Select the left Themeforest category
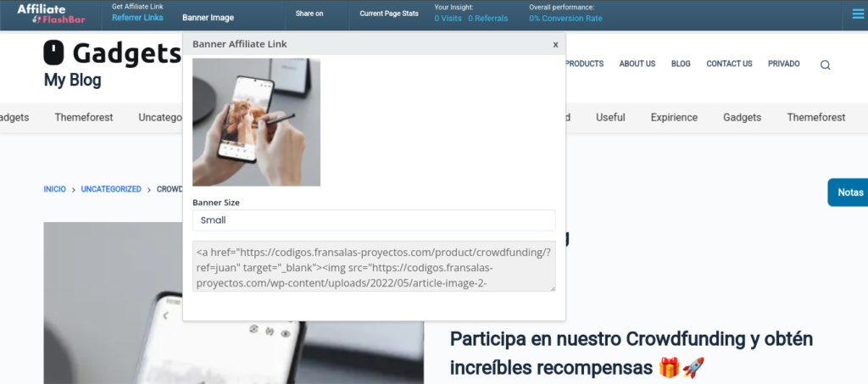 84,117
